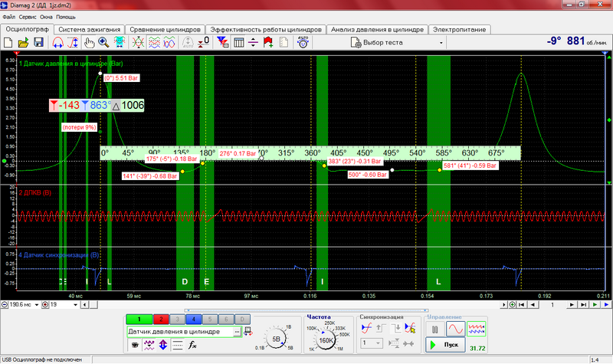The image size is (613, 364).
Task: Toggle the D digital channel button
Action: point(242,320)
